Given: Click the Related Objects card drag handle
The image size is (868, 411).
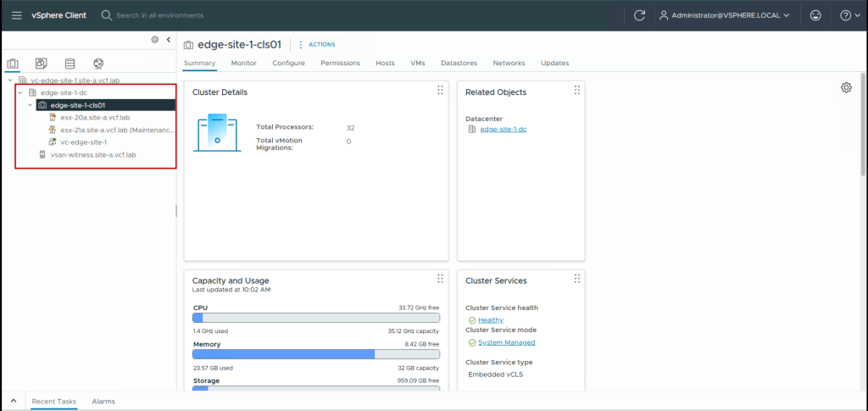Looking at the screenshot, I should coord(576,90).
